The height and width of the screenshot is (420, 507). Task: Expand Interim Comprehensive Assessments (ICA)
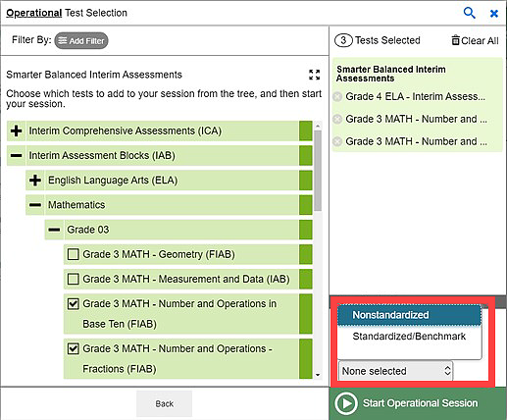(16, 131)
